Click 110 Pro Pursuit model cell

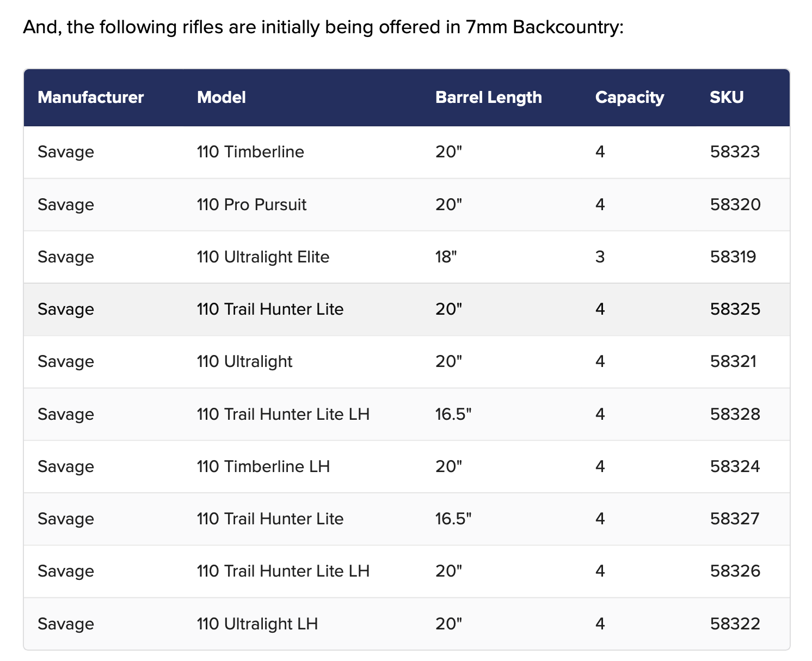[251, 205]
